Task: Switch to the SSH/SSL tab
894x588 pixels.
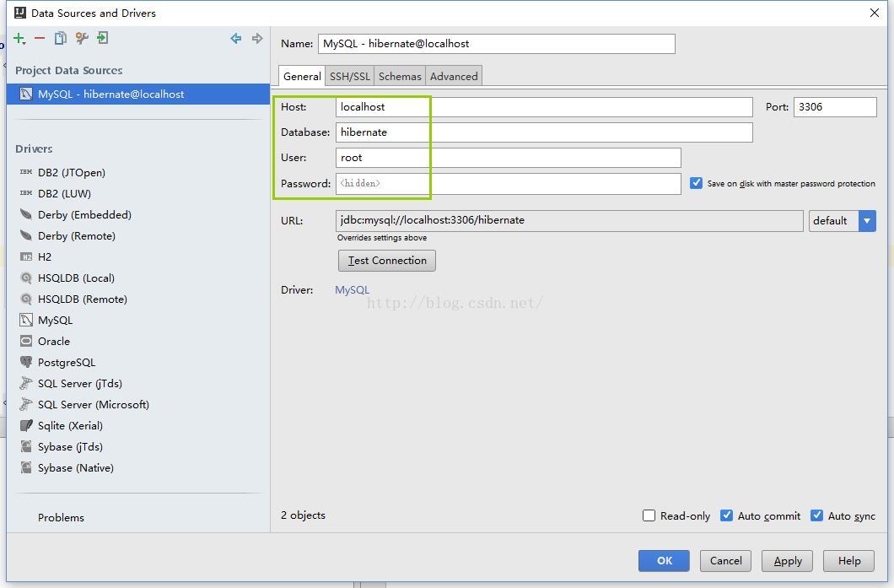Action: (x=349, y=76)
